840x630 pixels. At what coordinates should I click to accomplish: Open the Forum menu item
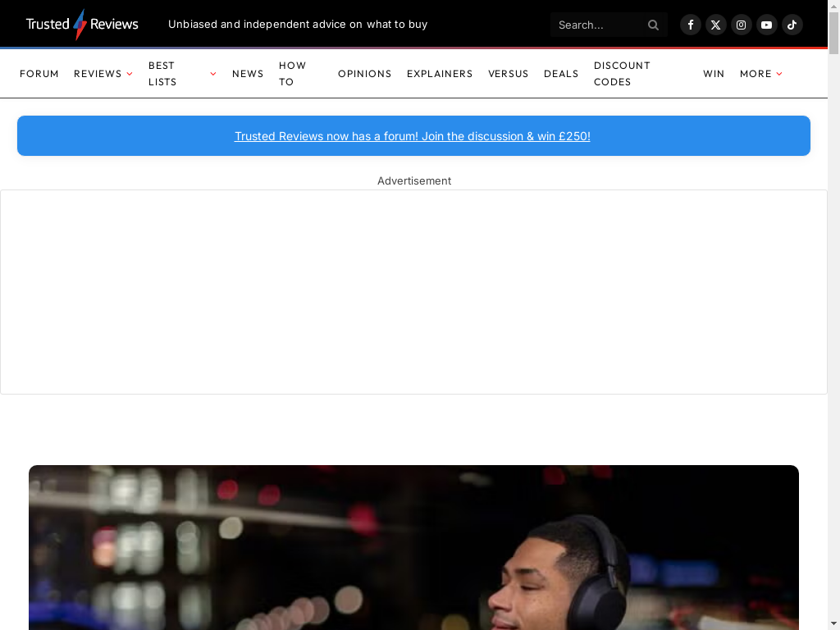[x=39, y=74]
